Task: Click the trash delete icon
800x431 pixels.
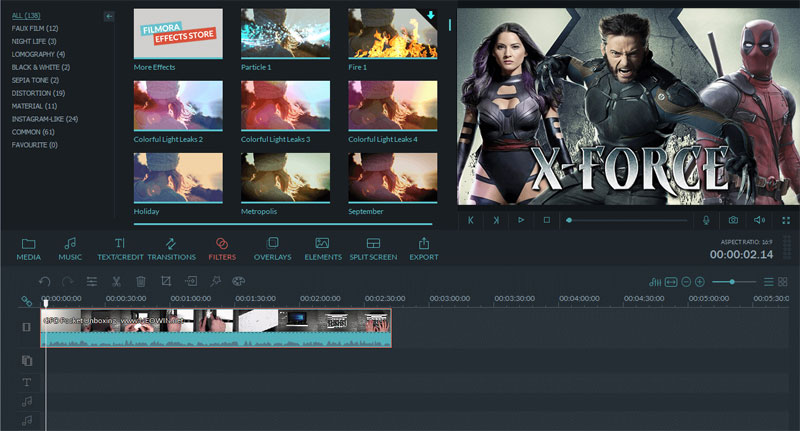Action: (141, 282)
